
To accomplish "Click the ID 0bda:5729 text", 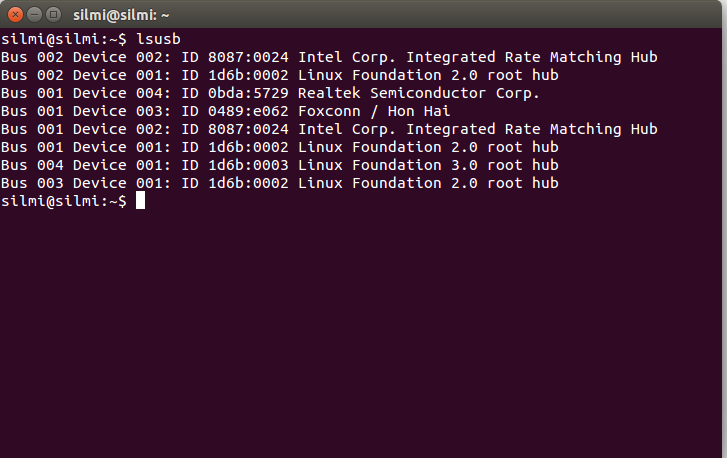I will point(235,93).
